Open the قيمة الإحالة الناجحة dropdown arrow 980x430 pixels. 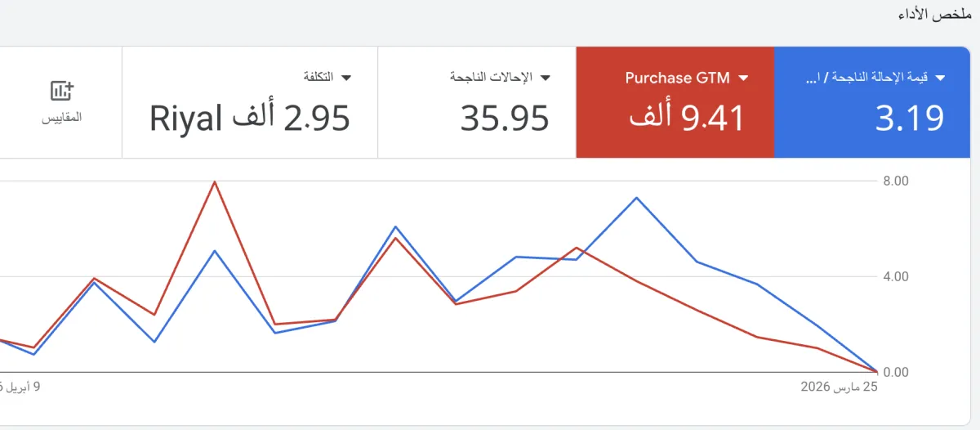(x=940, y=78)
